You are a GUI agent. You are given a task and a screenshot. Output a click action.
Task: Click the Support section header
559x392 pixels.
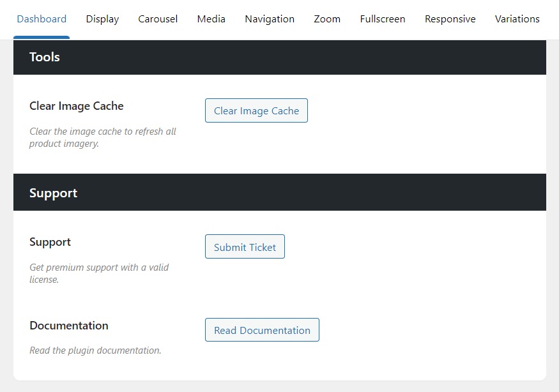click(x=53, y=192)
